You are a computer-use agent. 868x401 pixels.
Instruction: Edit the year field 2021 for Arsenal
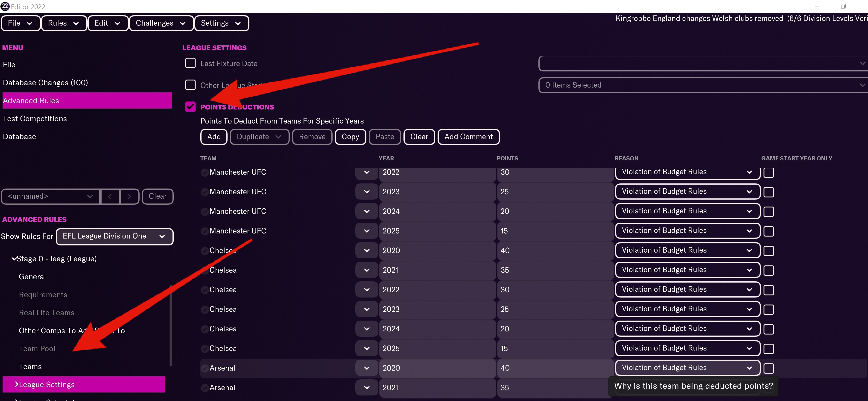(437, 388)
